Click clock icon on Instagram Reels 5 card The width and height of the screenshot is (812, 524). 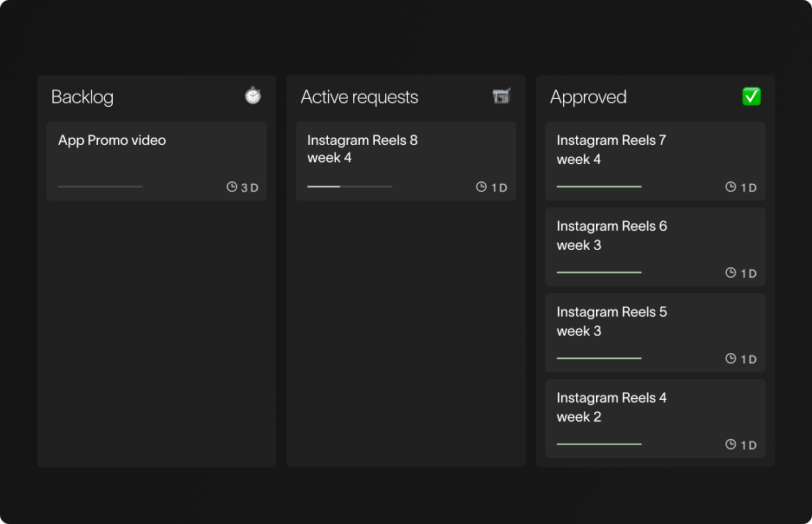(730, 358)
